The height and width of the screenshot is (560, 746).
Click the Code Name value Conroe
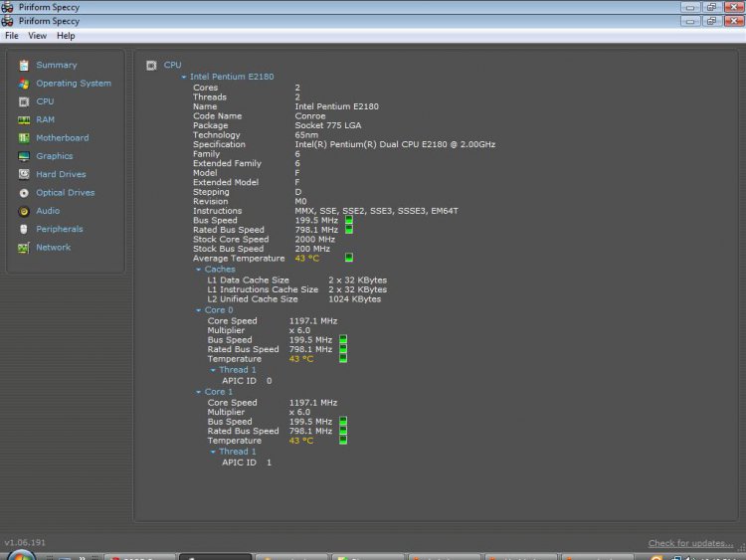click(x=310, y=116)
